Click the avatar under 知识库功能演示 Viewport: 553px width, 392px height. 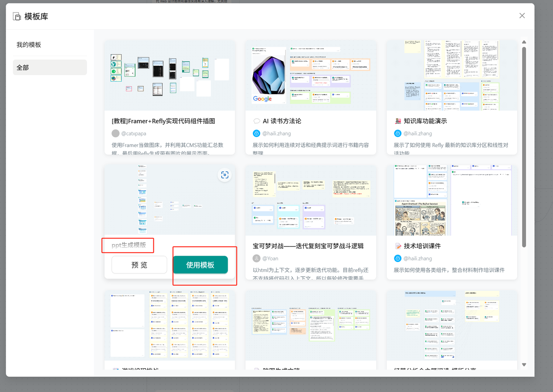tap(398, 133)
